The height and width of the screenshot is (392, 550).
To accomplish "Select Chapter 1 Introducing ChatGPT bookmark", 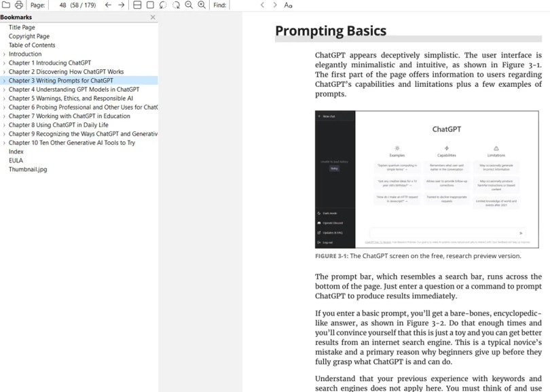I will pyautogui.click(x=50, y=63).
